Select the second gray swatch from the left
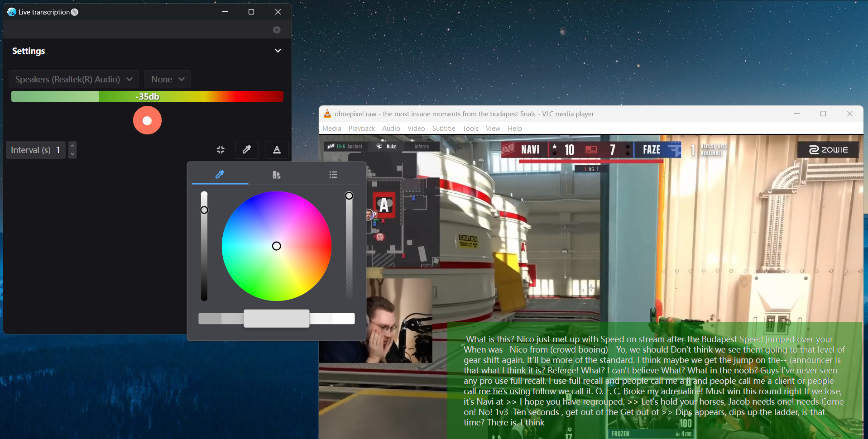Image resolution: width=868 pixels, height=439 pixels. point(232,319)
